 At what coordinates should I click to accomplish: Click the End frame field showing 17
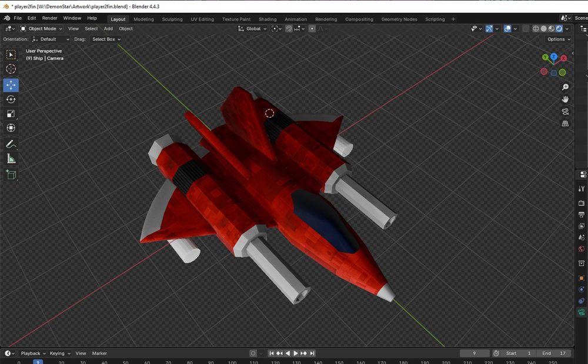(554, 353)
